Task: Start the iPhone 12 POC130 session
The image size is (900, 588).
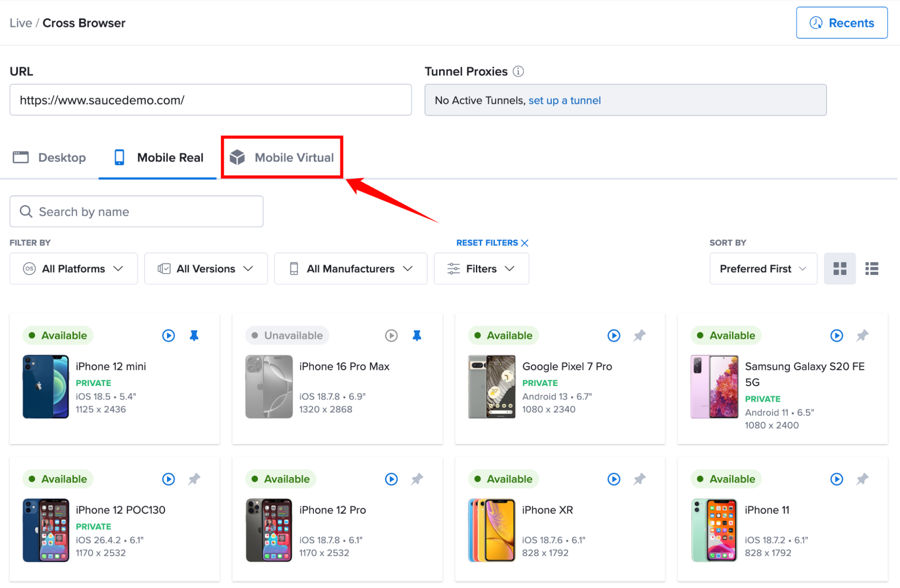Action: [x=168, y=479]
